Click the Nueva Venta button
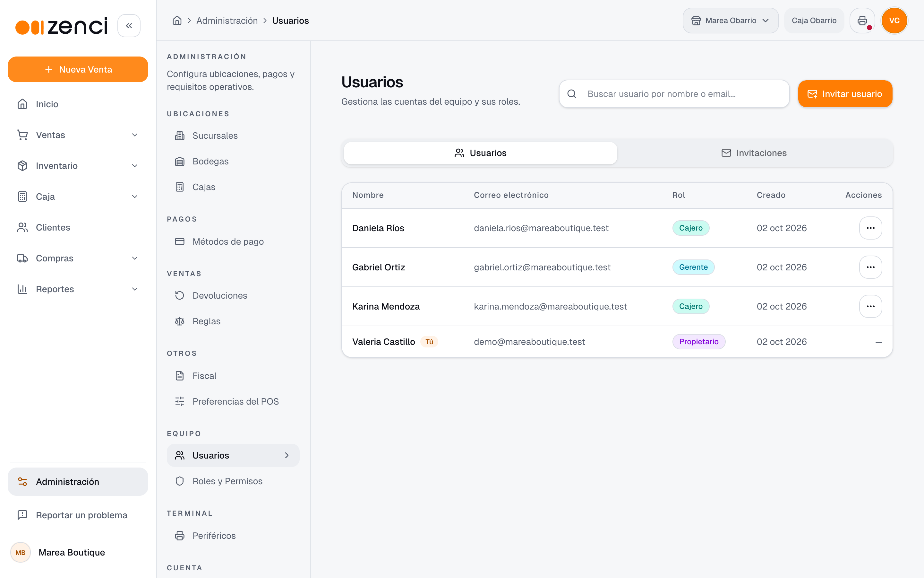Viewport: 924px width, 578px height. [78, 69]
